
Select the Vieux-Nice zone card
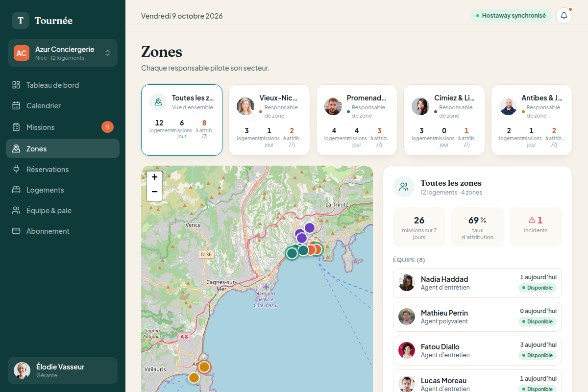coord(269,120)
